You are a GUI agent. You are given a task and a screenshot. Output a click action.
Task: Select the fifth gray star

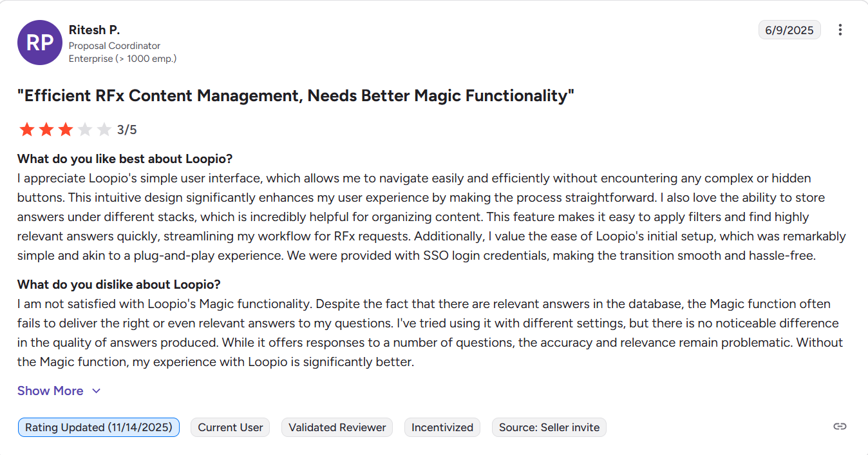coord(104,130)
